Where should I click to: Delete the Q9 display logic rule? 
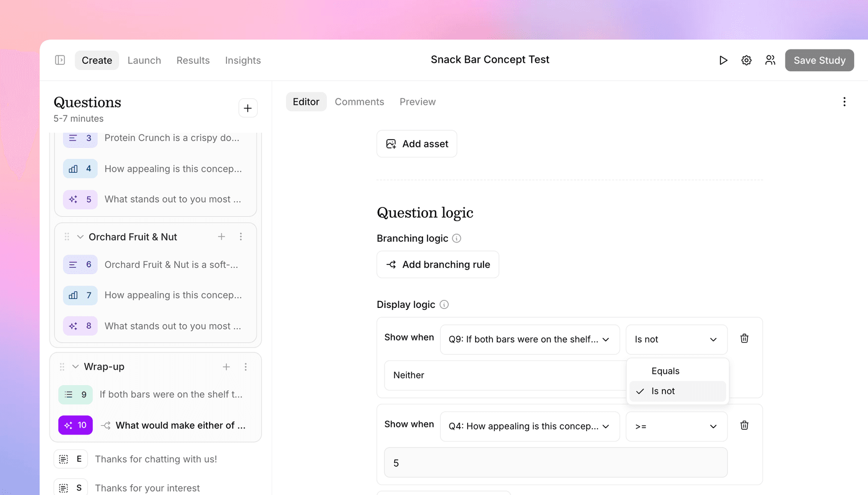pyautogui.click(x=744, y=339)
